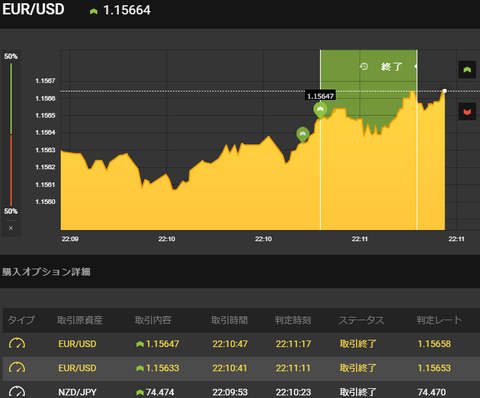Click the green up-arrow High buy button
This screenshot has height=398, width=480.
(x=467, y=69)
